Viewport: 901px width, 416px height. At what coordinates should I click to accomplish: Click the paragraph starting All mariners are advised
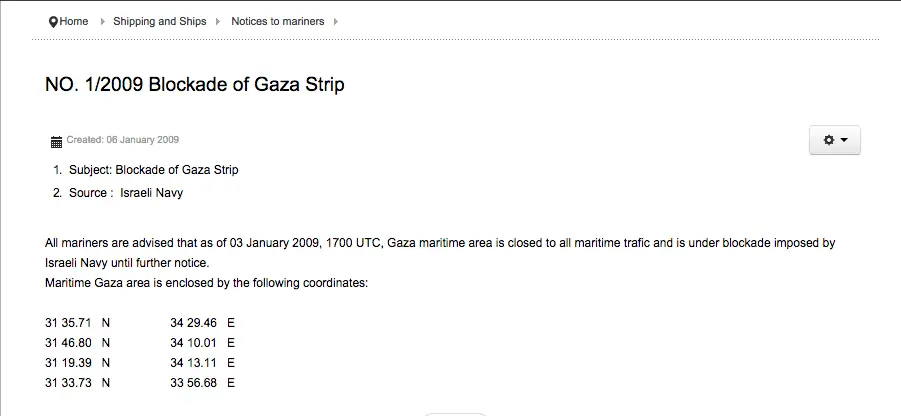coord(440,243)
